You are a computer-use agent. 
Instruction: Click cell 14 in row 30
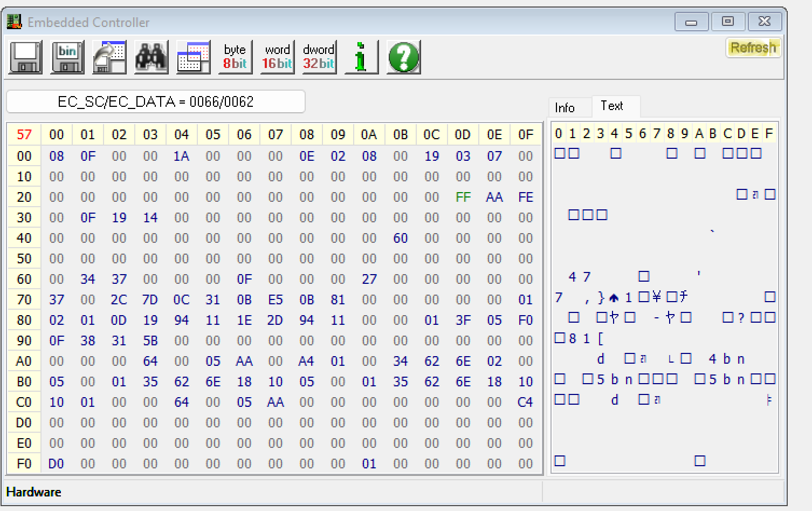(150, 217)
